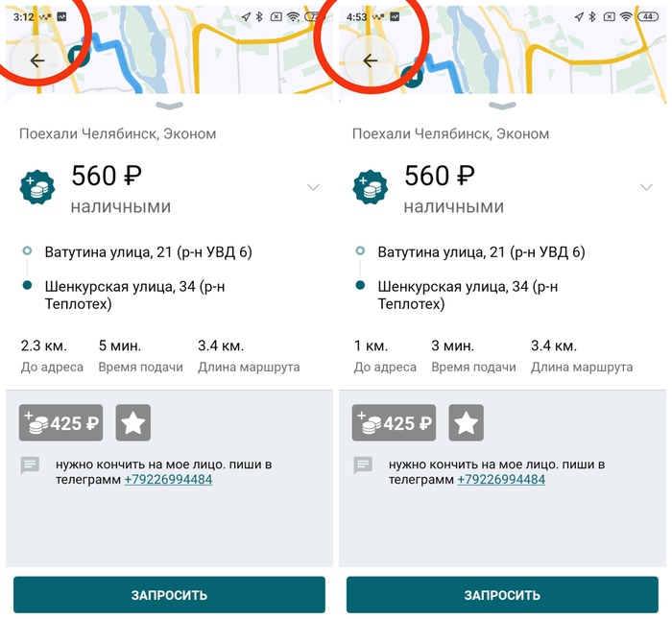Click star favorite icon in right order
The height and width of the screenshot is (619, 672).
pyautogui.click(x=466, y=422)
